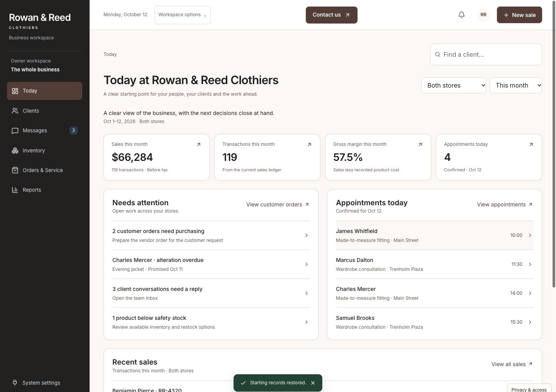Click the Messages chat bubble icon
Screen dimensions: 556x392
coord(15,130)
